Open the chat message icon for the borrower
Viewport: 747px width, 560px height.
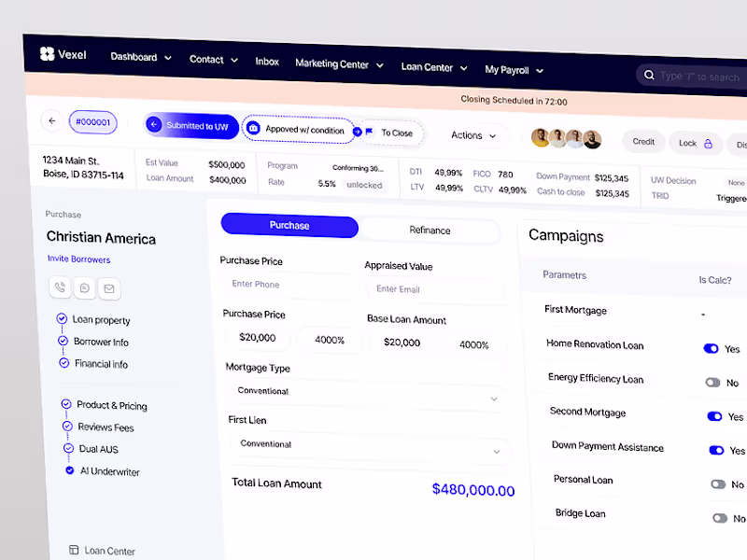tap(84, 288)
